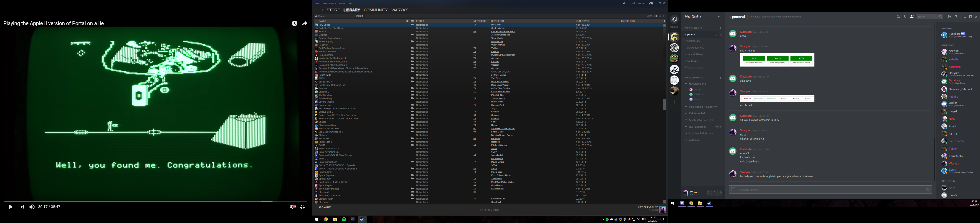Deafen audio with headphones icon

(x=714, y=193)
